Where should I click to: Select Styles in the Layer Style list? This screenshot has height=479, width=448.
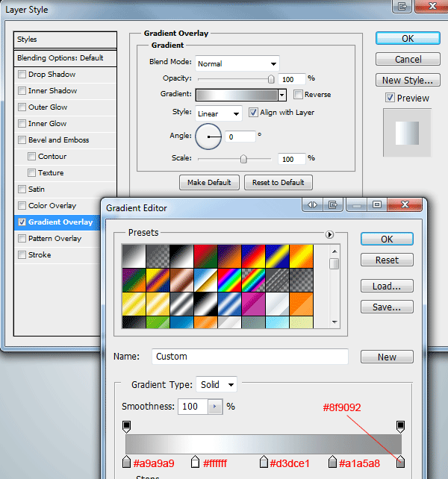coord(65,40)
